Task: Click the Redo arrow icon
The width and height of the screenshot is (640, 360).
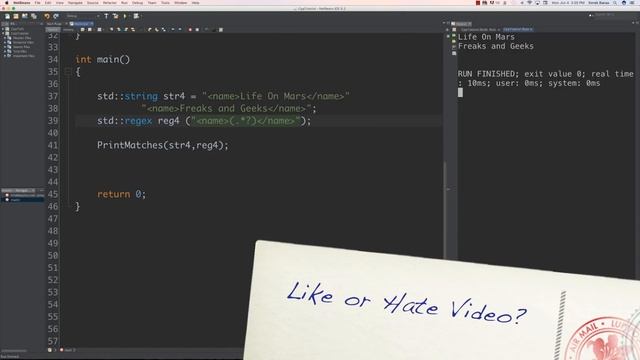Action: pyautogui.click(x=56, y=16)
